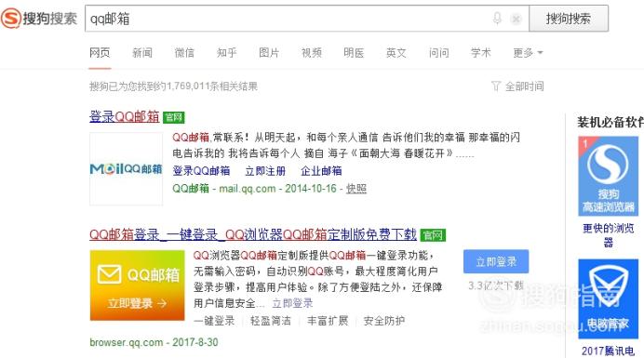Expand the 更多 dropdown menu
Image resolution: width=644 pixels, height=358 pixels.
528,53
